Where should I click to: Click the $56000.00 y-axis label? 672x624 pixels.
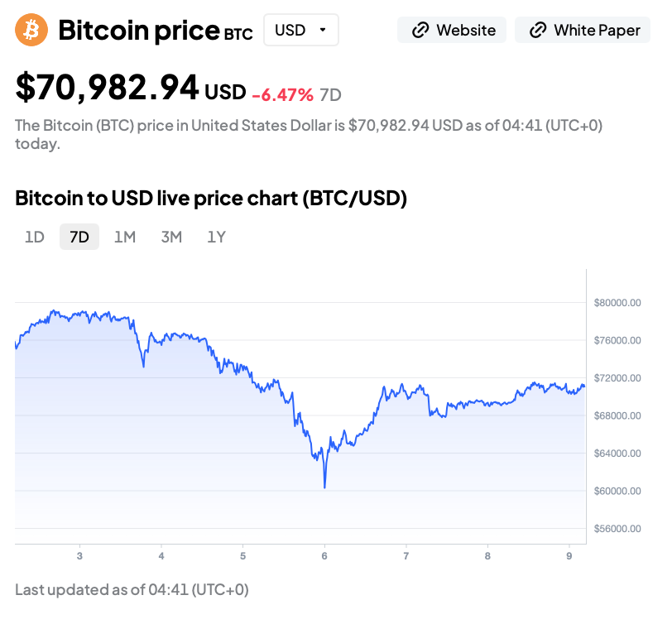[x=617, y=529]
